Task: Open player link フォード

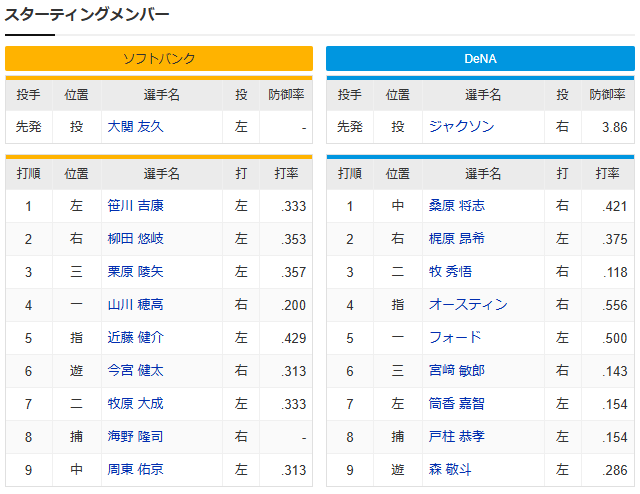Action: click(455, 338)
